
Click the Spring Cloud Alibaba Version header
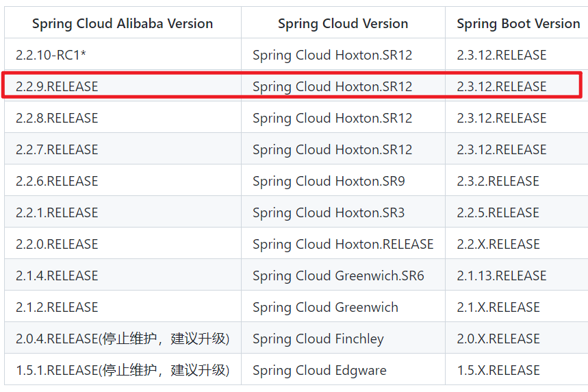[x=123, y=23]
